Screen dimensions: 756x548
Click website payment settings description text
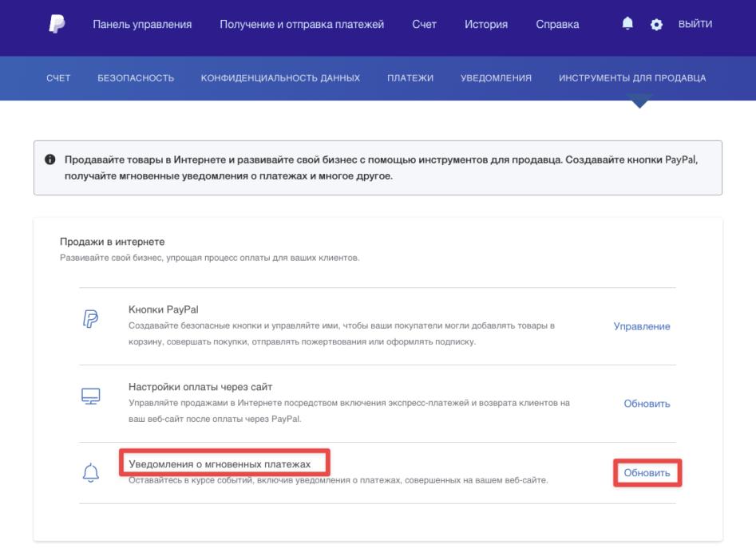(349, 411)
